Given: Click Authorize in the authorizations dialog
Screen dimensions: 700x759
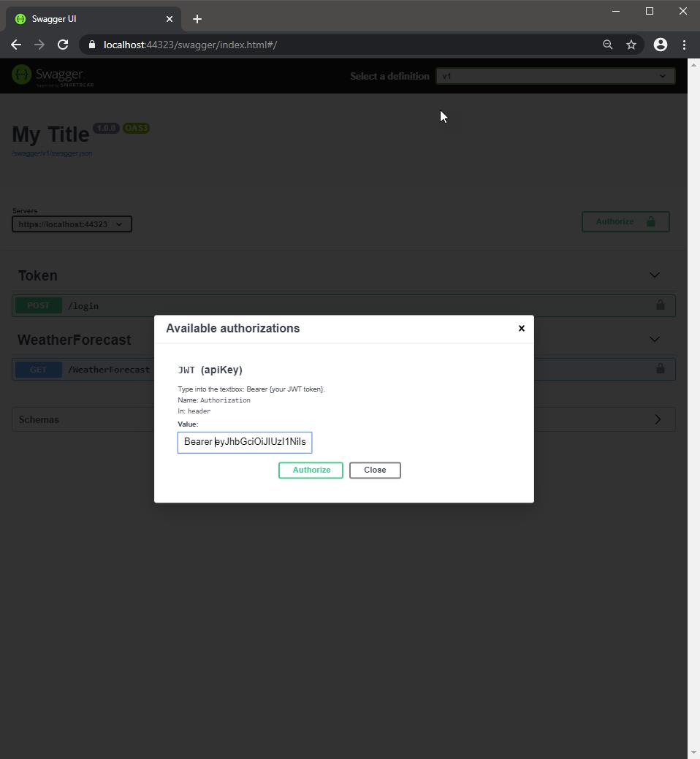Looking at the screenshot, I should (311, 470).
